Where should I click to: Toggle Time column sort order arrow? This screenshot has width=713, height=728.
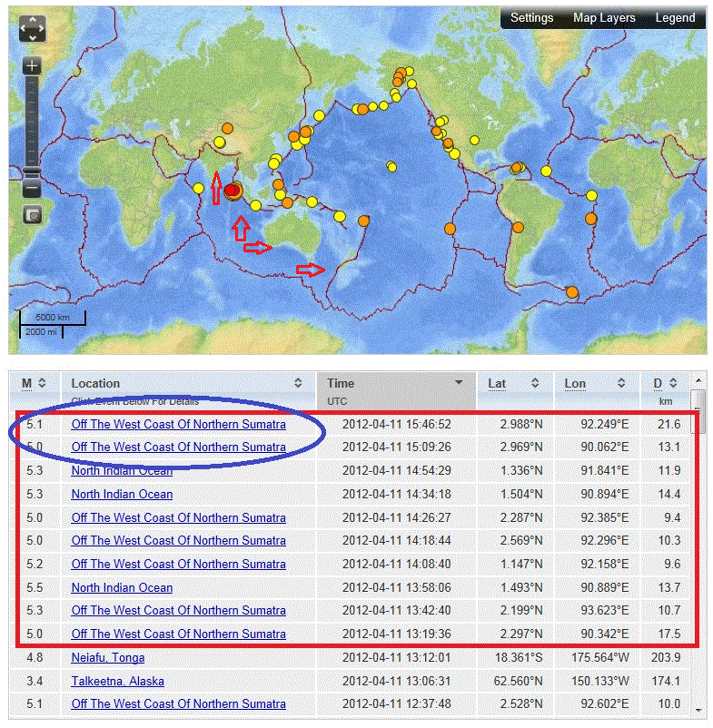pyautogui.click(x=459, y=383)
